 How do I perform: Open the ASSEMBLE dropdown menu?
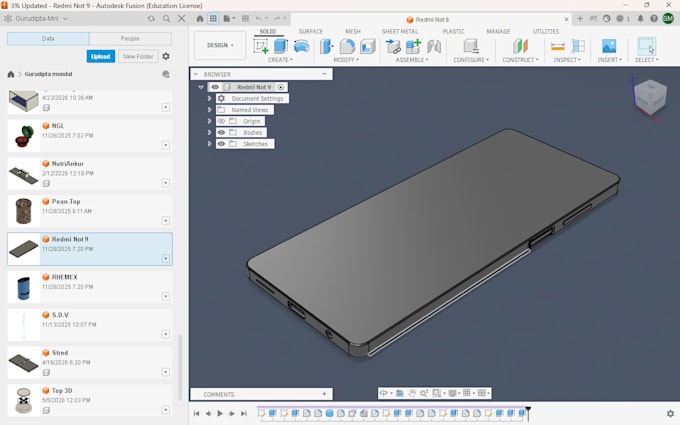pyautogui.click(x=412, y=60)
